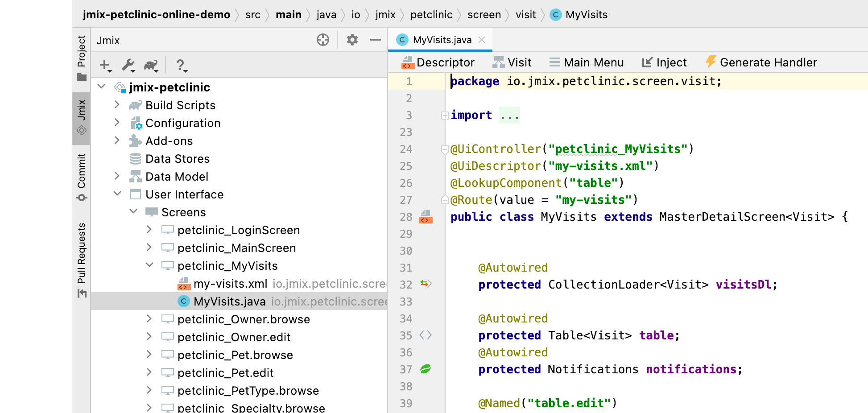The width and height of the screenshot is (868, 413).
Task: Expand petclinic_Owner.edit node
Action: point(149,336)
